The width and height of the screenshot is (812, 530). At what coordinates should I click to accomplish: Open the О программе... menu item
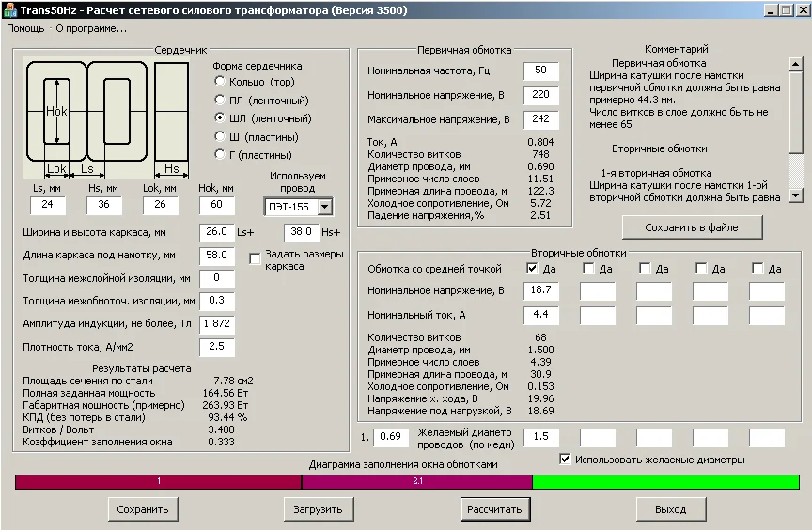(x=91, y=28)
